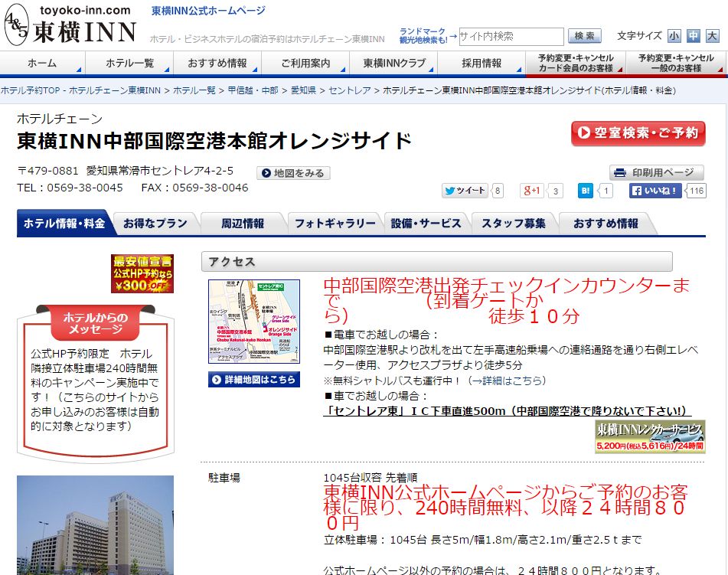Click the Twitter tweet button
The width and height of the screenshot is (728, 575).
tap(465, 191)
